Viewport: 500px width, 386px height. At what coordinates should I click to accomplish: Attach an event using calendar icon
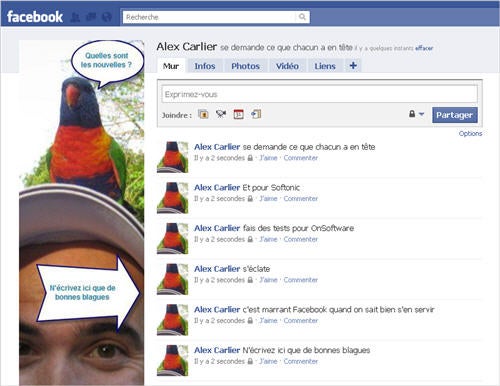[238, 114]
